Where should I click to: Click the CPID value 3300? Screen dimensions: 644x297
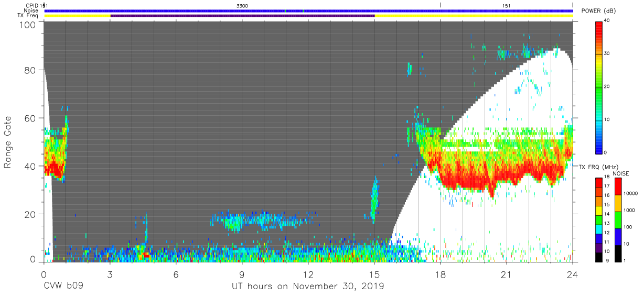pos(242,5)
